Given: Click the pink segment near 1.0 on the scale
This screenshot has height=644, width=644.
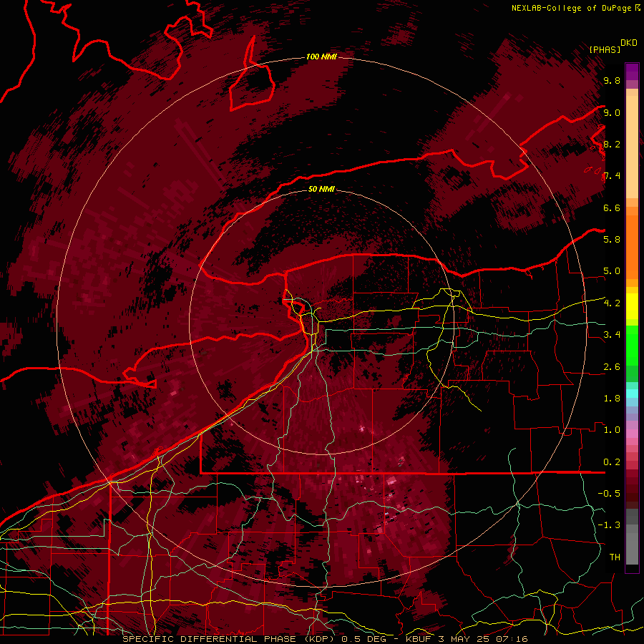Looking at the screenshot, I should pyautogui.click(x=632, y=433).
